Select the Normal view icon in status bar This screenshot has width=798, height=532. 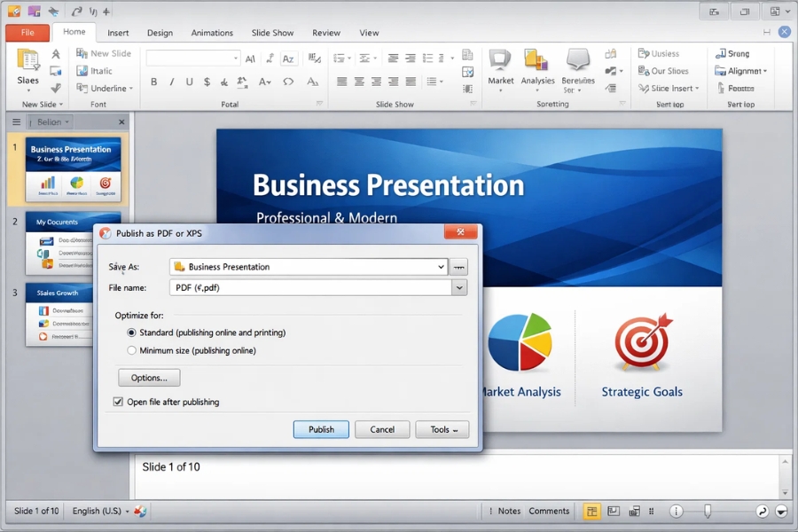tap(592, 511)
